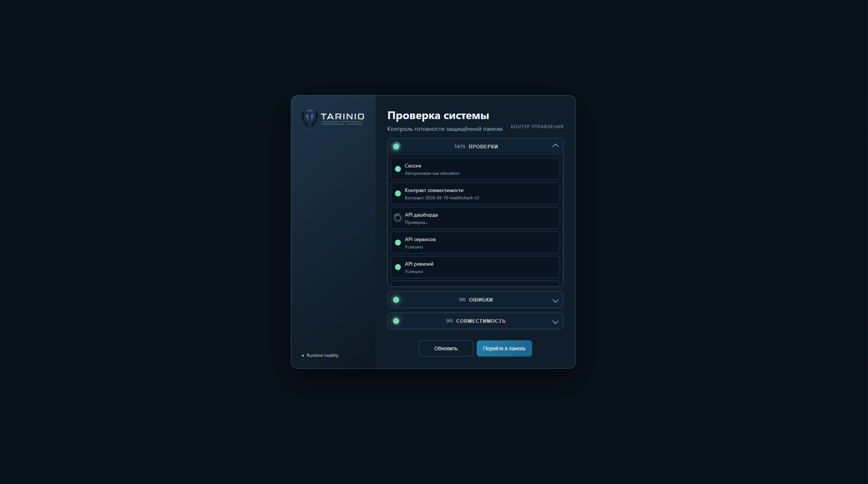The height and width of the screenshot is (484, 868).
Task: Click the 0/0 Совместимость header label
Action: coord(476,321)
